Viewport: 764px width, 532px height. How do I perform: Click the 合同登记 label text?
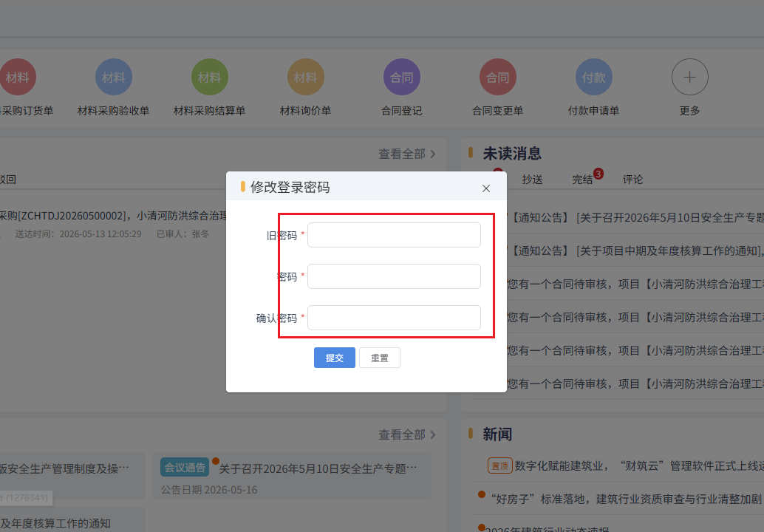click(x=401, y=111)
